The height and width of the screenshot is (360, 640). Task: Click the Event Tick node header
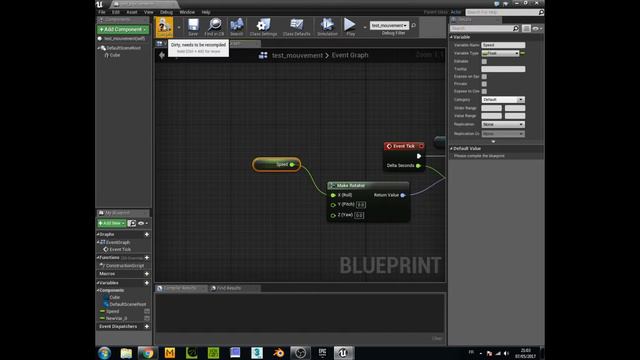404,146
